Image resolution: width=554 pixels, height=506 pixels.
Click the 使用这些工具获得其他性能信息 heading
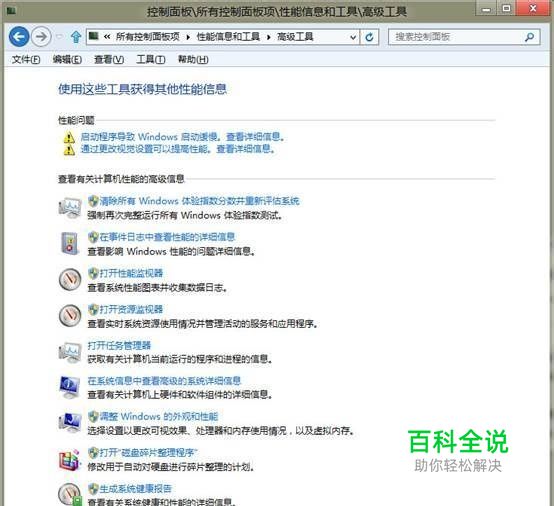pos(142,89)
